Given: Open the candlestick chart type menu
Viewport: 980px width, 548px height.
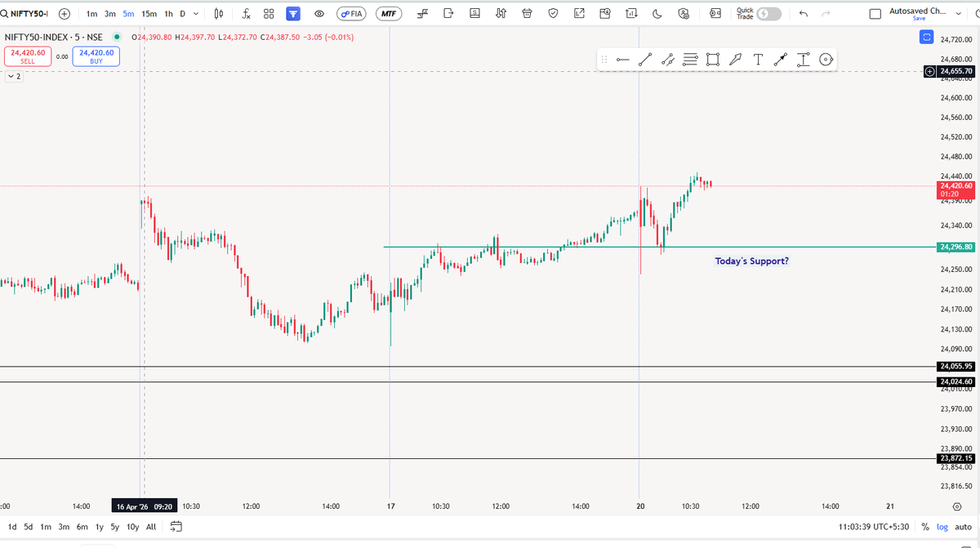Looking at the screenshot, I should (x=219, y=14).
